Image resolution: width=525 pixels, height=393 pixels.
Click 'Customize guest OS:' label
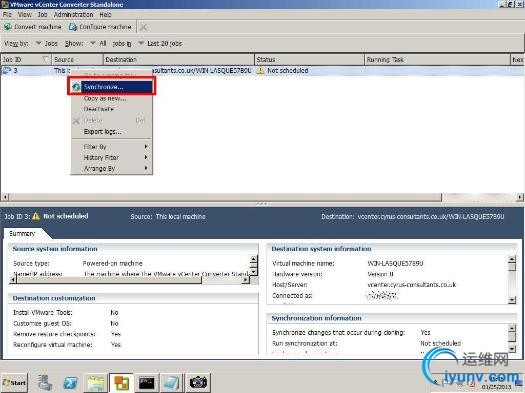(x=42, y=323)
